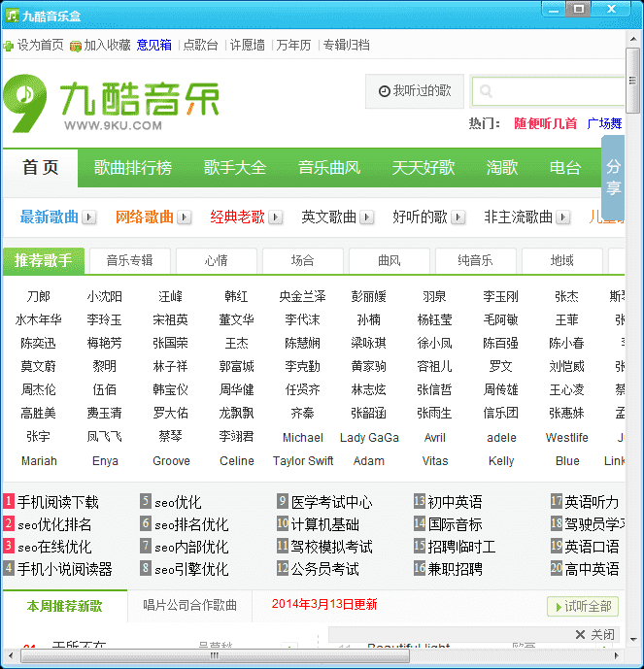The height and width of the screenshot is (669, 644).
Task: Click the 九酷音乐 logo
Action: pos(112,104)
